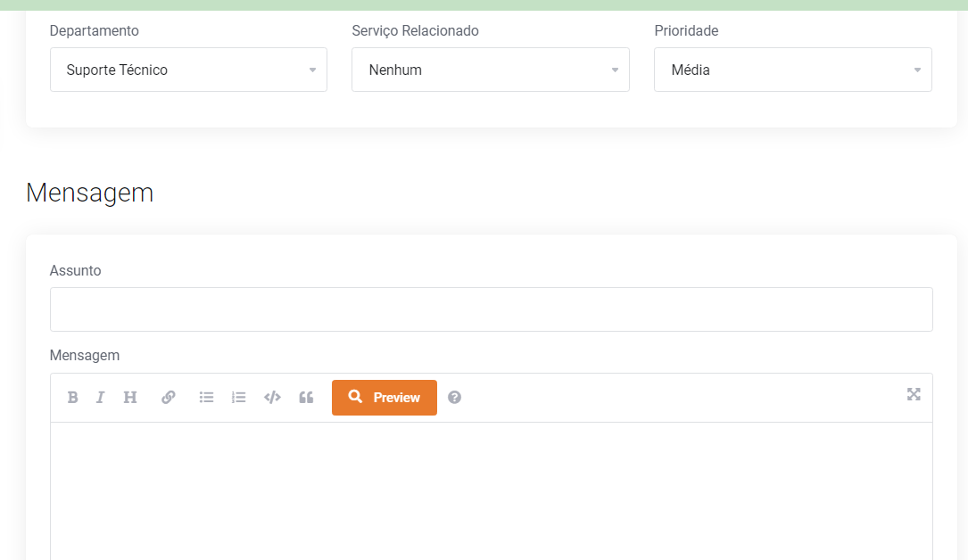
Task: Open the Prioridade dropdown showing Média
Action: (792, 70)
